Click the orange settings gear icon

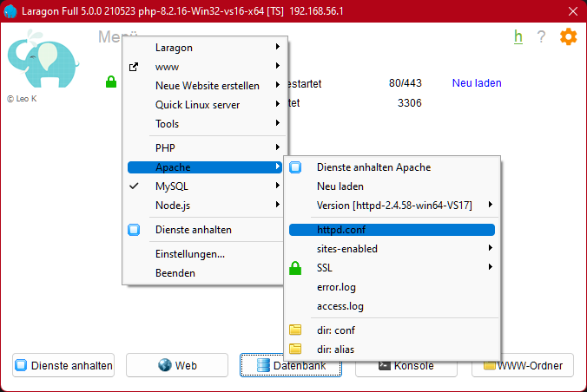(568, 36)
